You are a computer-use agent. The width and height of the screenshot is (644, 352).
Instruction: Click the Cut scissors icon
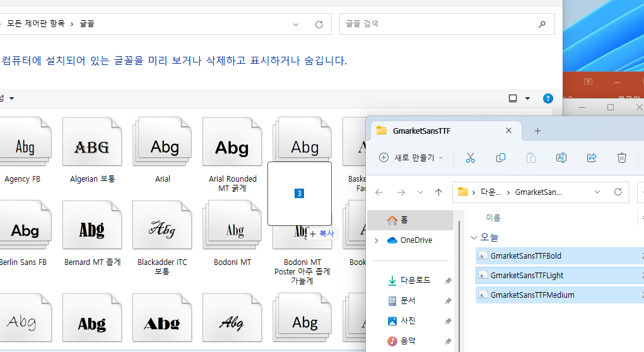pos(471,158)
